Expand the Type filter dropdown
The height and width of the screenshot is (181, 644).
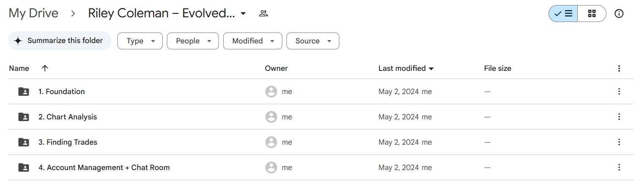pos(140,41)
